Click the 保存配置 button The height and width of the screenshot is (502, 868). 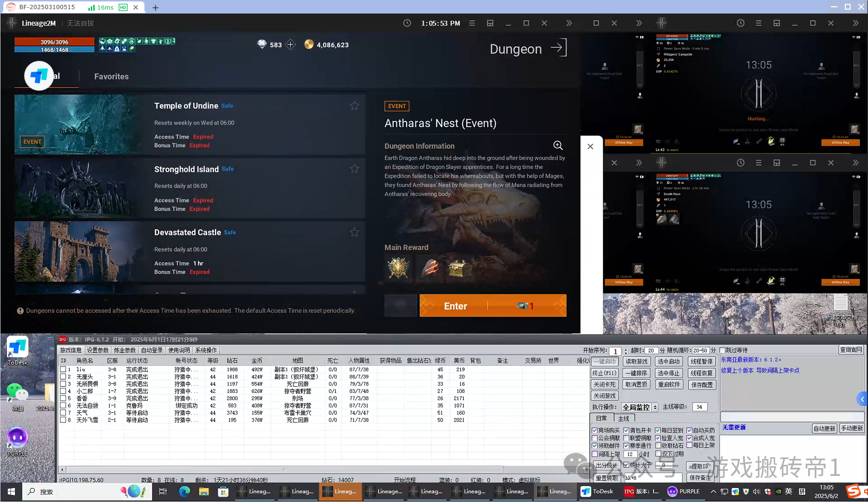point(701,385)
